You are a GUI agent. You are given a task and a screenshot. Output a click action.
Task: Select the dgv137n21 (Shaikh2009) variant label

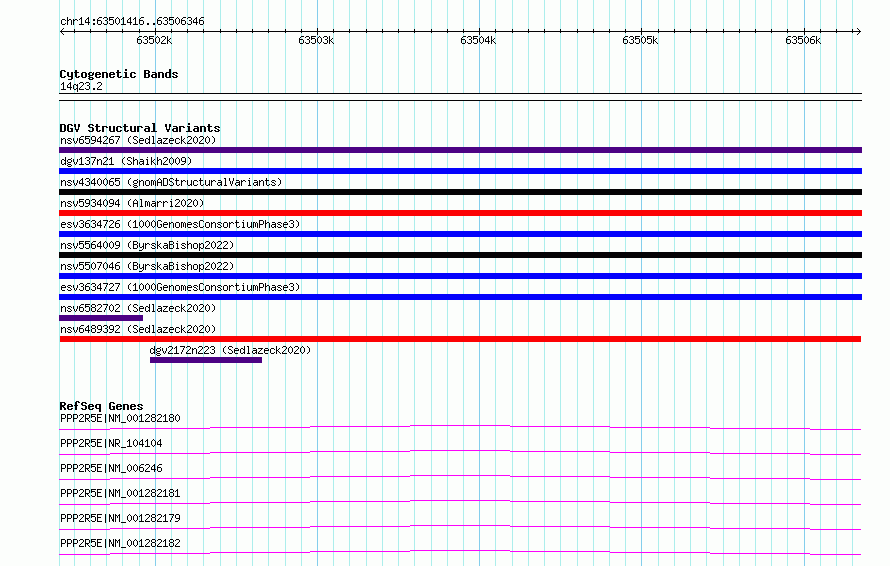(126, 161)
